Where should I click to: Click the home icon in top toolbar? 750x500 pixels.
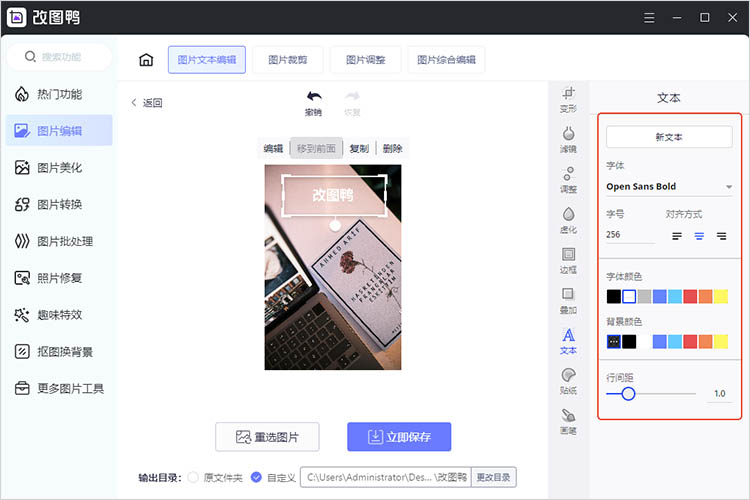point(146,60)
